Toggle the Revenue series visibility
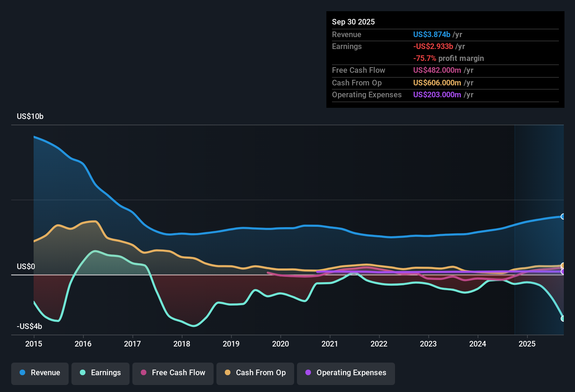Viewport: 575px width, 392px height. point(40,373)
